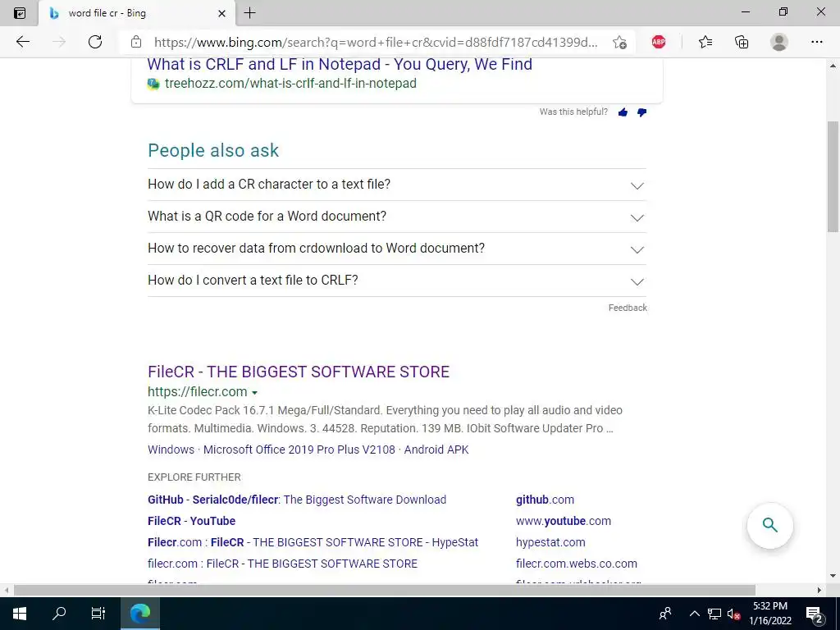Select the 'word file cr - Bing' tab
This screenshot has width=840, height=630.
(x=137, y=13)
